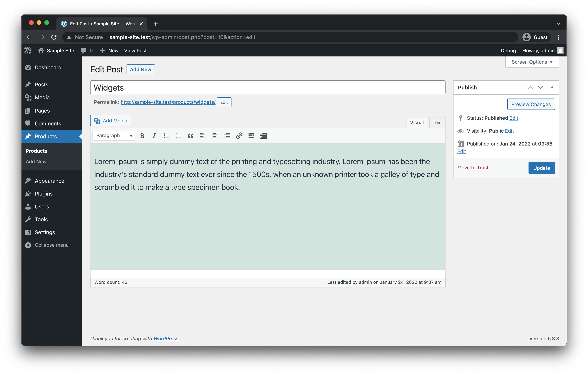588x374 pixels.
Task: Click Update to save the post
Action: (x=541, y=168)
